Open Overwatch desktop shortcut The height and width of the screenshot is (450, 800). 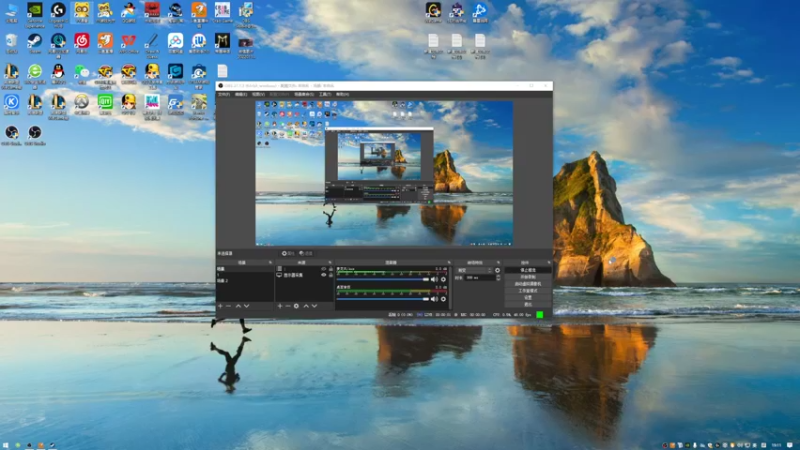click(82, 105)
